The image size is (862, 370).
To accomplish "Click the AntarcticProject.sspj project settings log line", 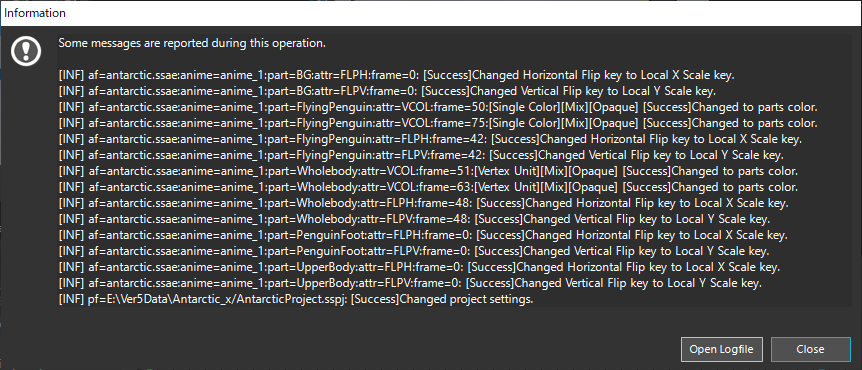I will pos(296,300).
